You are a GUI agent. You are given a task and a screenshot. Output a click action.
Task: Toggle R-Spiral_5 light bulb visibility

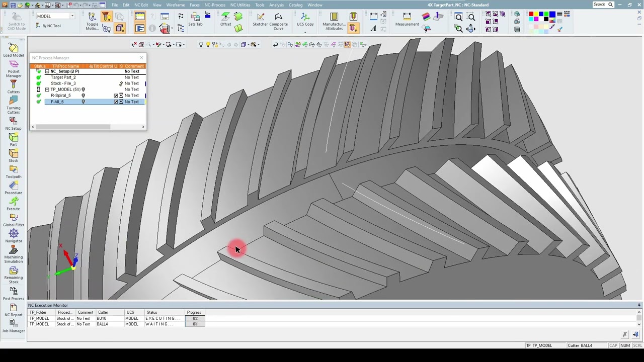click(84, 96)
